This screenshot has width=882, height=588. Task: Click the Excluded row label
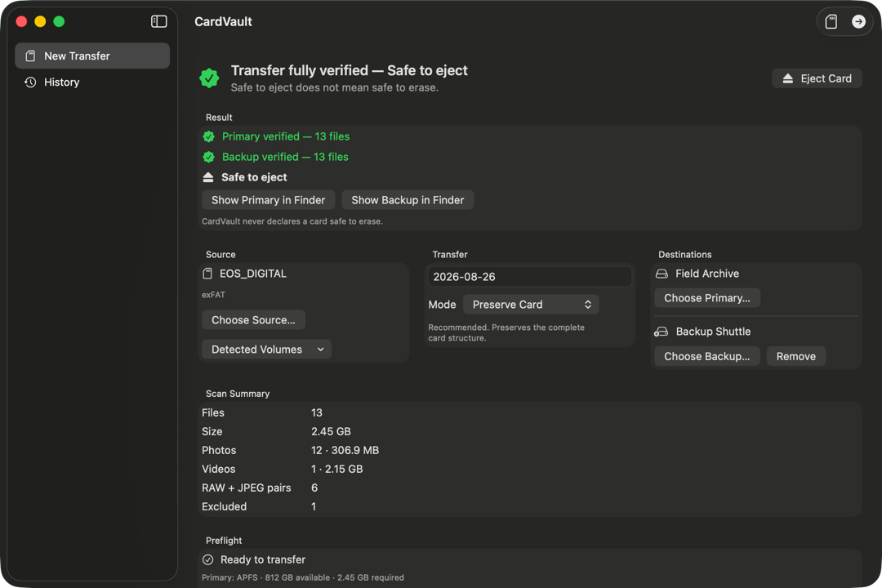(x=224, y=506)
